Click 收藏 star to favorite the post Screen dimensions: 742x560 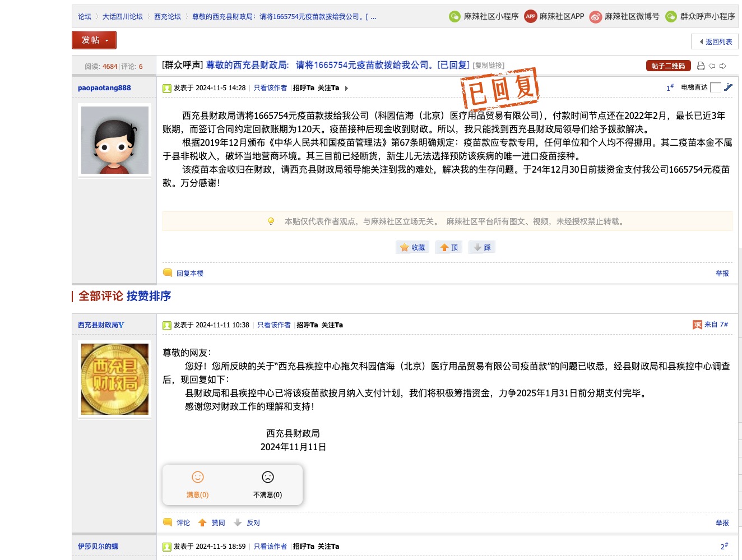point(412,247)
